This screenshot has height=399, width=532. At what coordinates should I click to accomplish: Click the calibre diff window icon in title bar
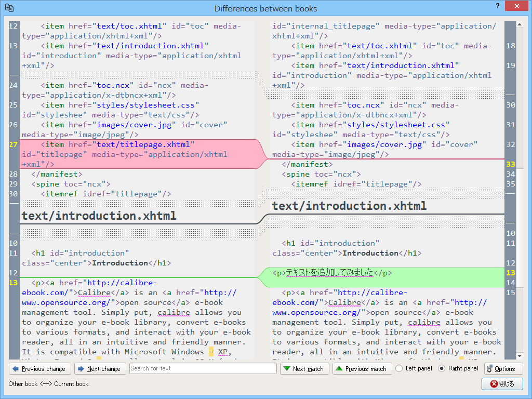click(x=9, y=8)
